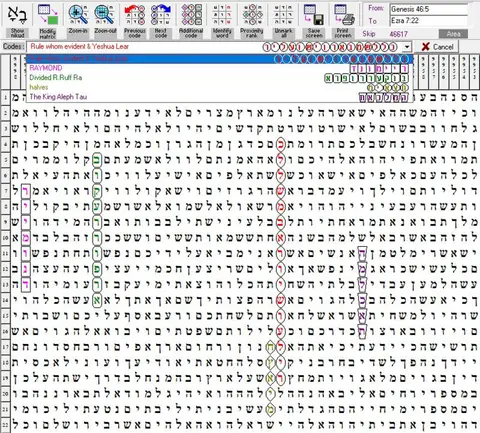Click the From label
Screen dimensions: 480x433
376,8
